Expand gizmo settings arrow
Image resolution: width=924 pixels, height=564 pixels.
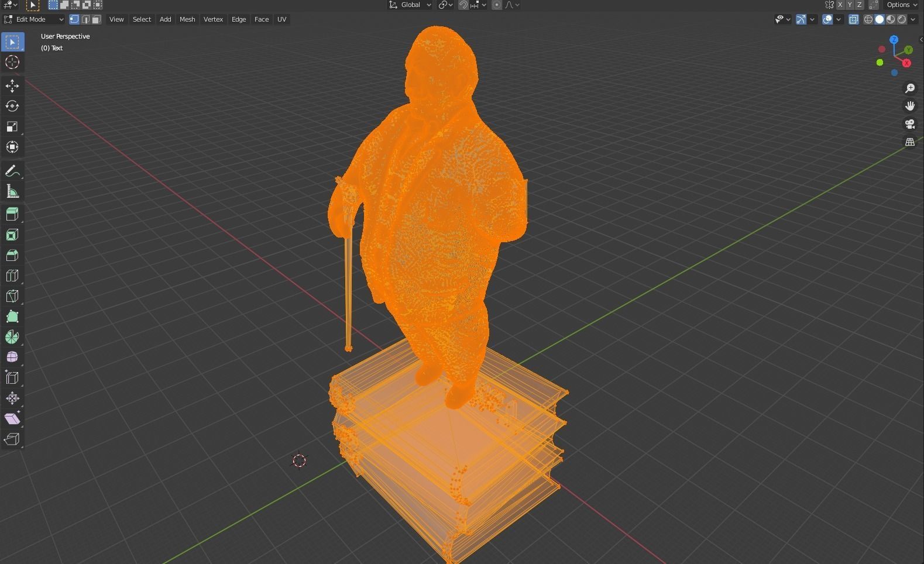[x=812, y=19]
